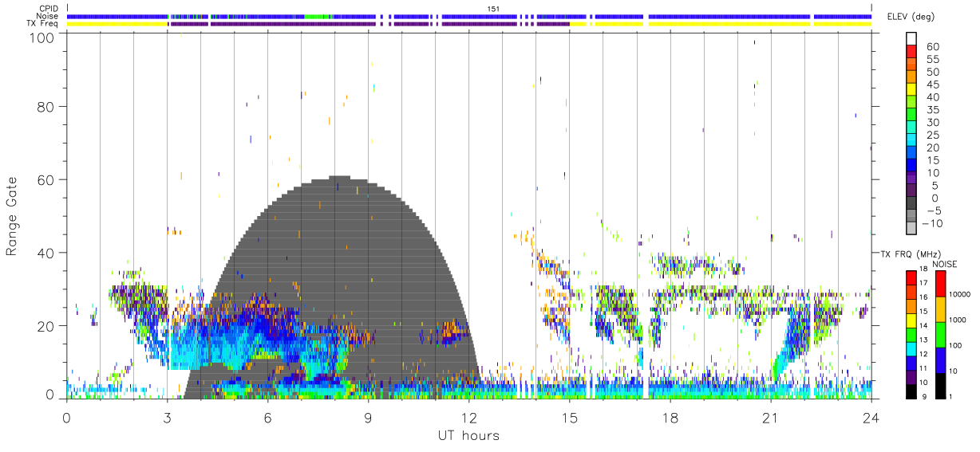Viewport: 980px width, 452px height.
Task: Pick the green segment of NOISE bar
Action: [941, 334]
